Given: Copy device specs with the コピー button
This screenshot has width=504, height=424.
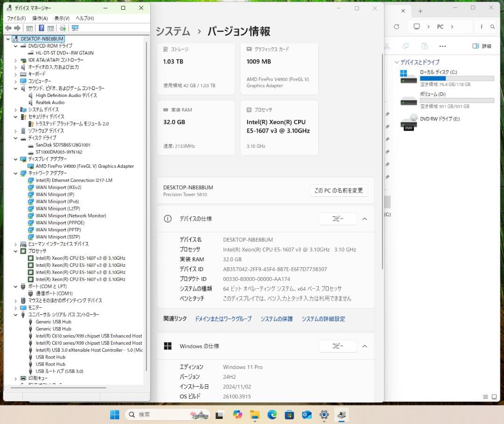Looking at the screenshot, I should coord(337,219).
